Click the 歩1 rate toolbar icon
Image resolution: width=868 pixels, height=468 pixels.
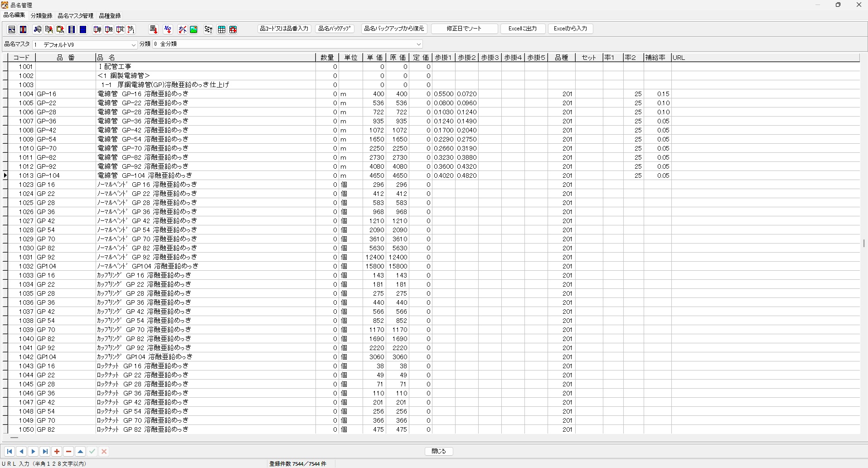pyautogui.click(x=131, y=29)
